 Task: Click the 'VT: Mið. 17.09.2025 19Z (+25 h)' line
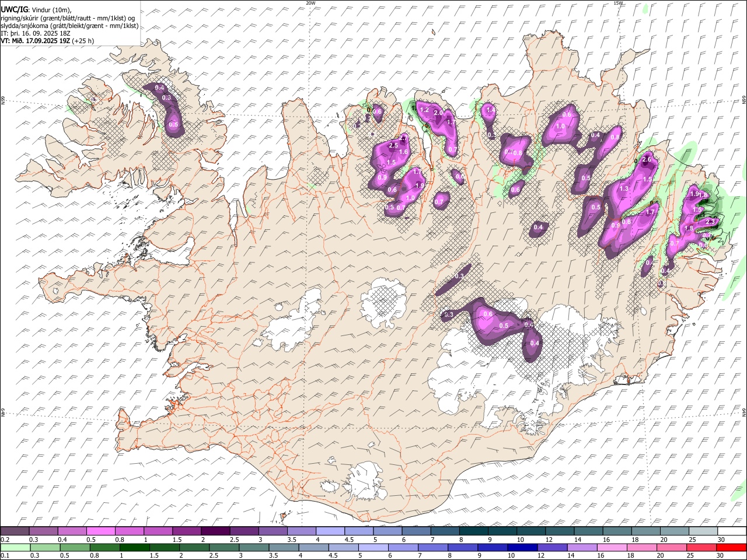point(47,41)
